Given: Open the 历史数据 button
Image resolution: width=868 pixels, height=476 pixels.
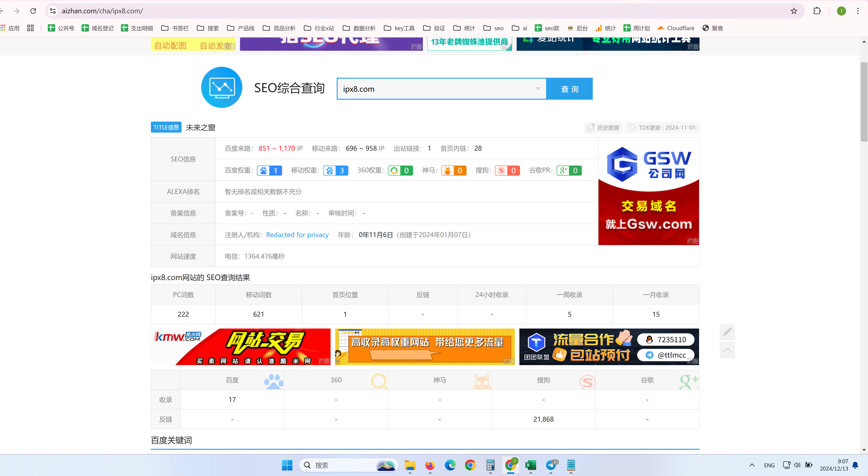Looking at the screenshot, I should 603,127.
